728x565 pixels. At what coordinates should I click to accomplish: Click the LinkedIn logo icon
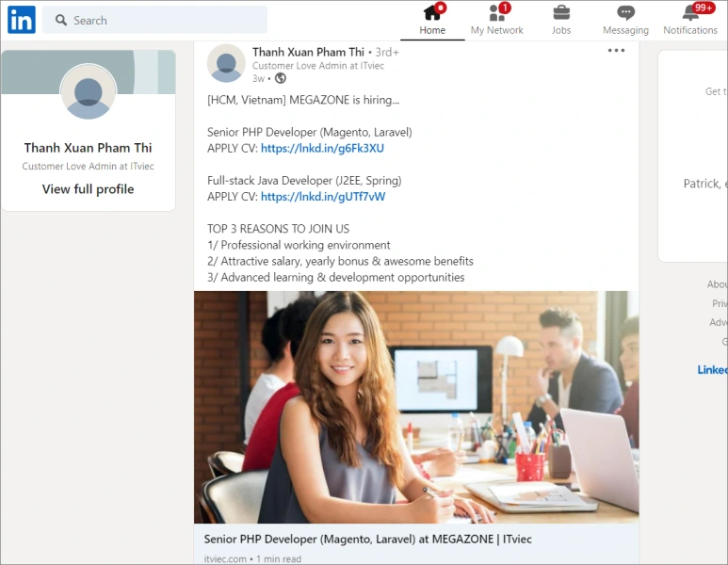click(x=22, y=20)
